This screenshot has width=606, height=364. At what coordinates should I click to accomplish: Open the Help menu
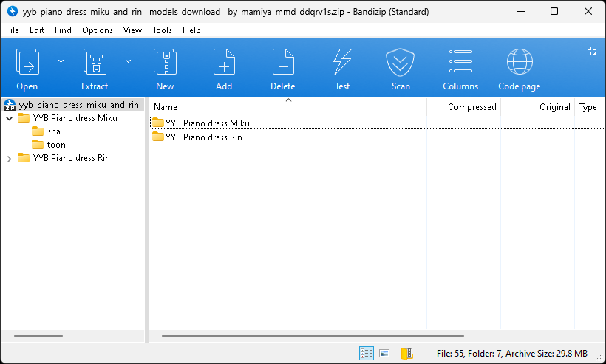[191, 30]
